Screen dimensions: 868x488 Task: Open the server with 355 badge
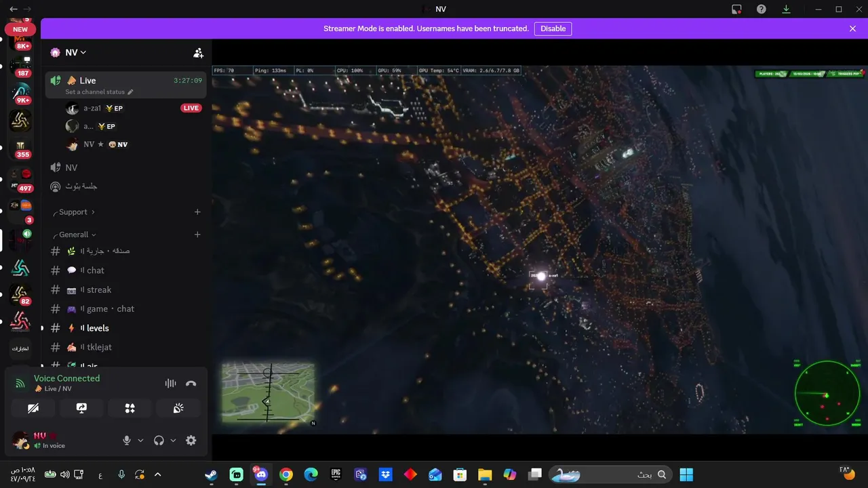[x=20, y=147]
